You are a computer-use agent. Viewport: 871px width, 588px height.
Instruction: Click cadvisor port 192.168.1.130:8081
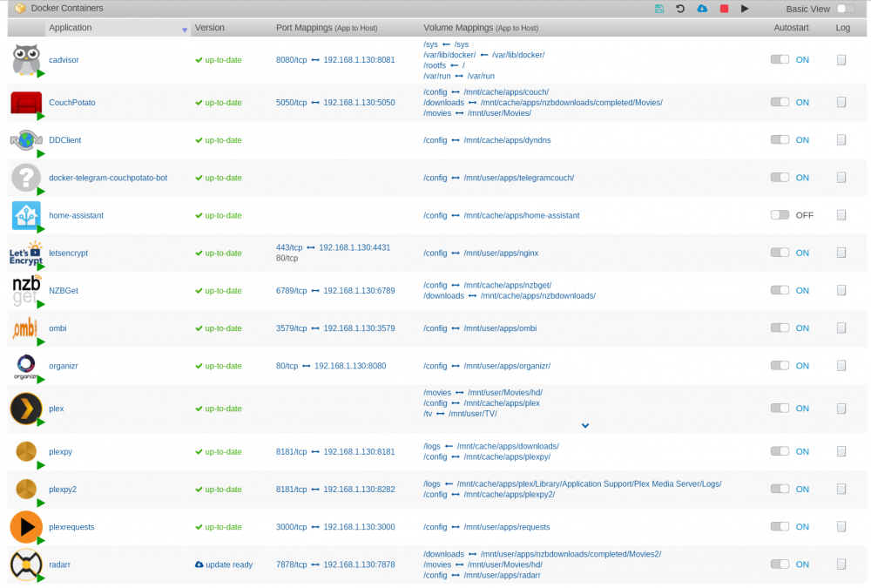click(359, 60)
